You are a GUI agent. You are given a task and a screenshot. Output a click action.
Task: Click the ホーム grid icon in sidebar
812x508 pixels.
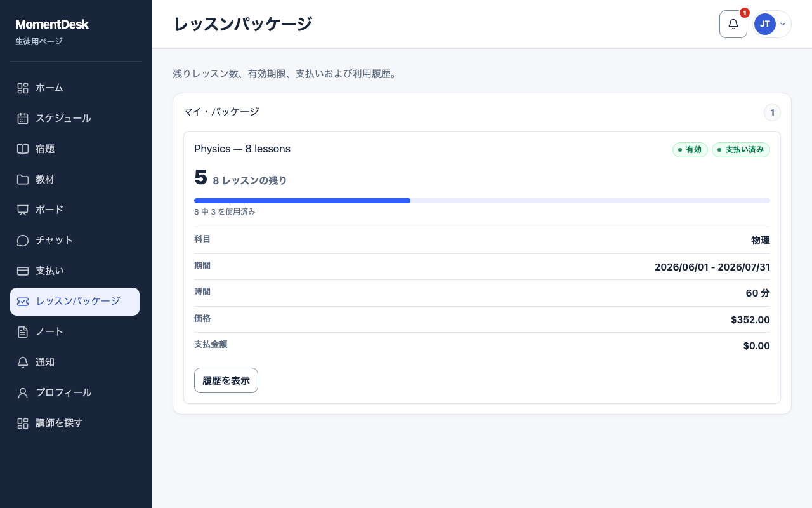point(23,88)
